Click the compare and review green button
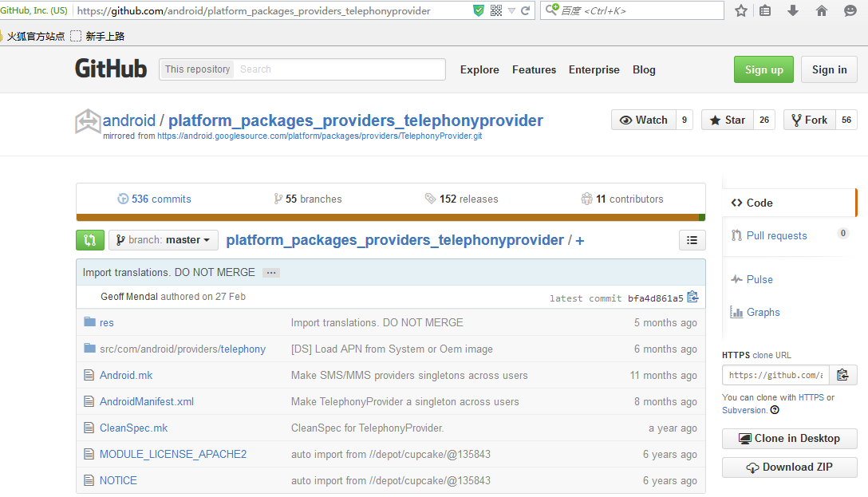 [x=90, y=240]
